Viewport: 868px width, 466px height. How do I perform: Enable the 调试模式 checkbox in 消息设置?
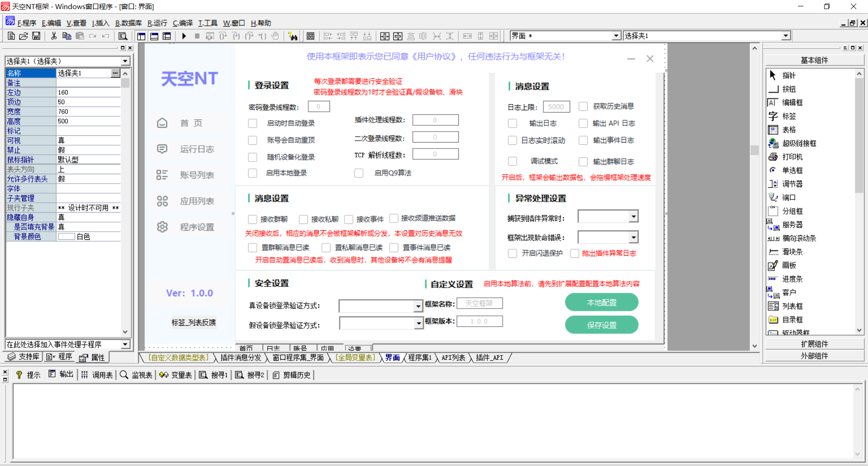[x=512, y=161]
